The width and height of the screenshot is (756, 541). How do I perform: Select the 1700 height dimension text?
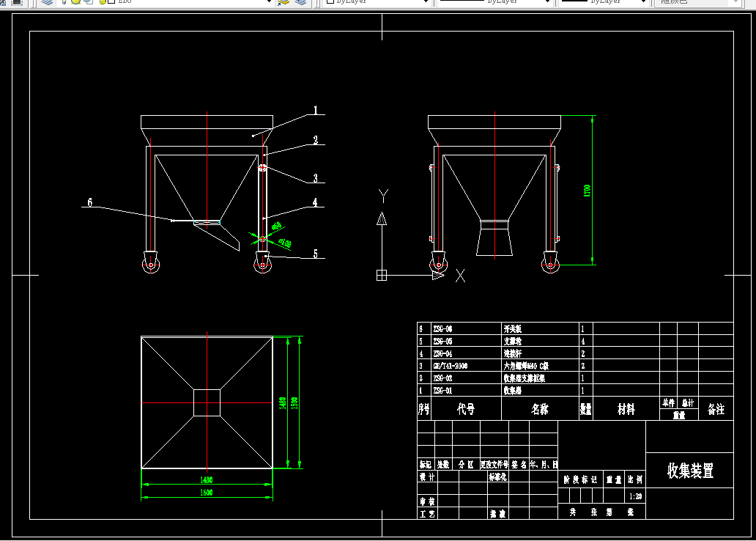click(587, 190)
